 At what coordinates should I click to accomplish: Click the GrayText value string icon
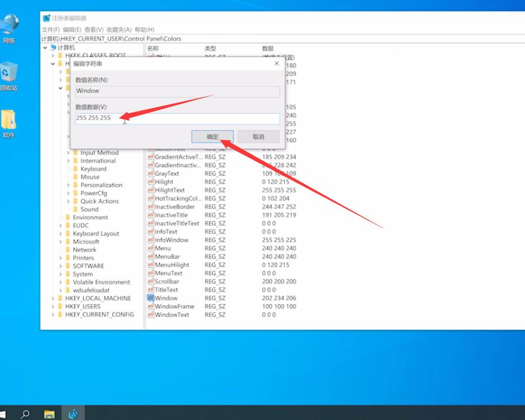pos(151,173)
